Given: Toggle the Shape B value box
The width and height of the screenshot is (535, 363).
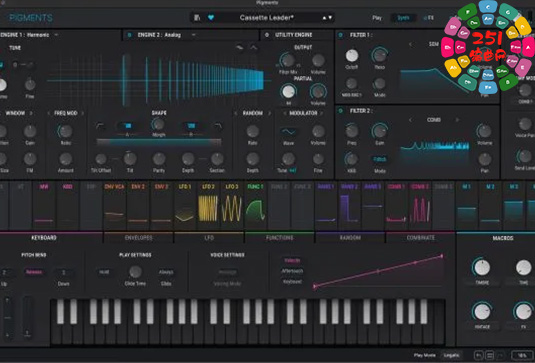Looking at the screenshot, I should tap(191, 126).
